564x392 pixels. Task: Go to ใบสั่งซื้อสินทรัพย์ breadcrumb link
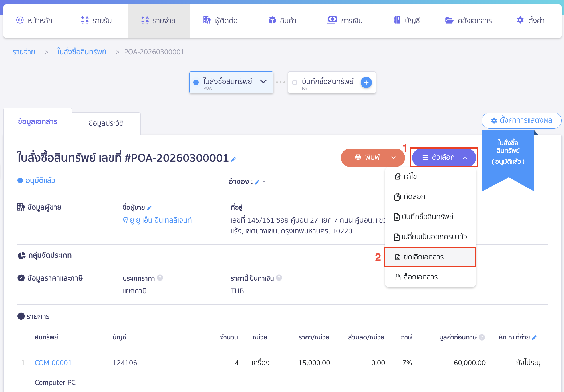pos(82,52)
